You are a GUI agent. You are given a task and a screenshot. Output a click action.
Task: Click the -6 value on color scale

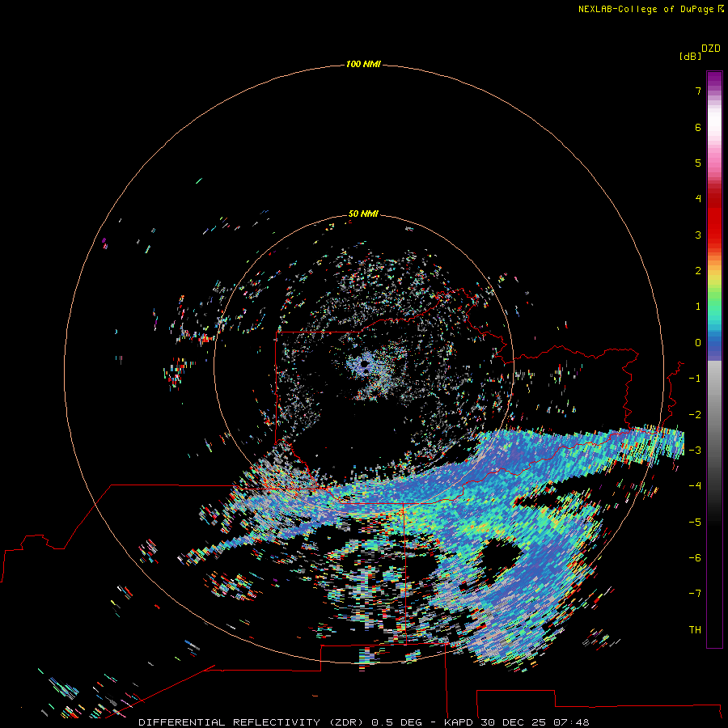[695, 557]
